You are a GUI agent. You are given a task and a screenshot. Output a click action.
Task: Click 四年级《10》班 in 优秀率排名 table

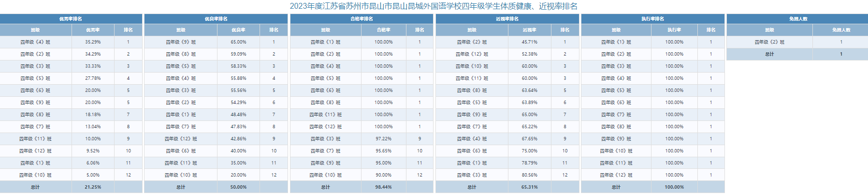[35, 175]
